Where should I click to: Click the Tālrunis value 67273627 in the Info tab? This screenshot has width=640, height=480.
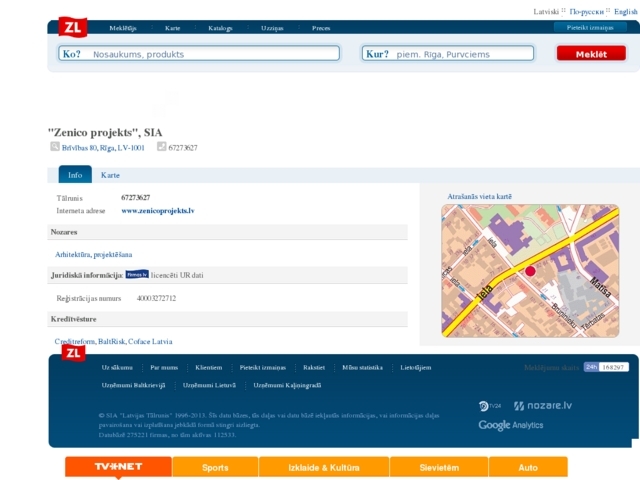point(136,198)
